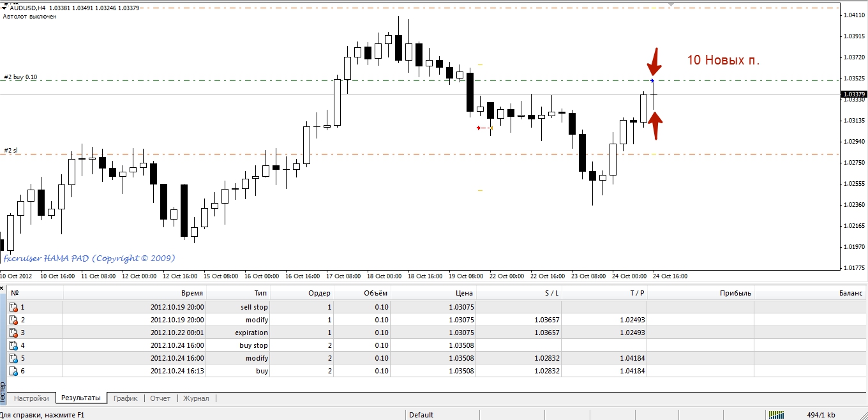Screen dimensions: 868x420
Task: Click the 'Автолот выключен' chart label
Action: click(x=29, y=17)
